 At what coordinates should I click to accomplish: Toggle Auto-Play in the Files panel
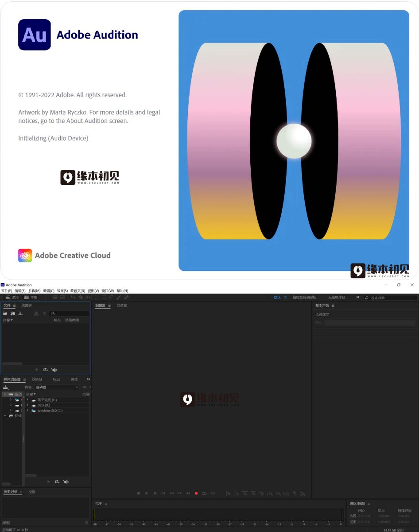[54, 370]
